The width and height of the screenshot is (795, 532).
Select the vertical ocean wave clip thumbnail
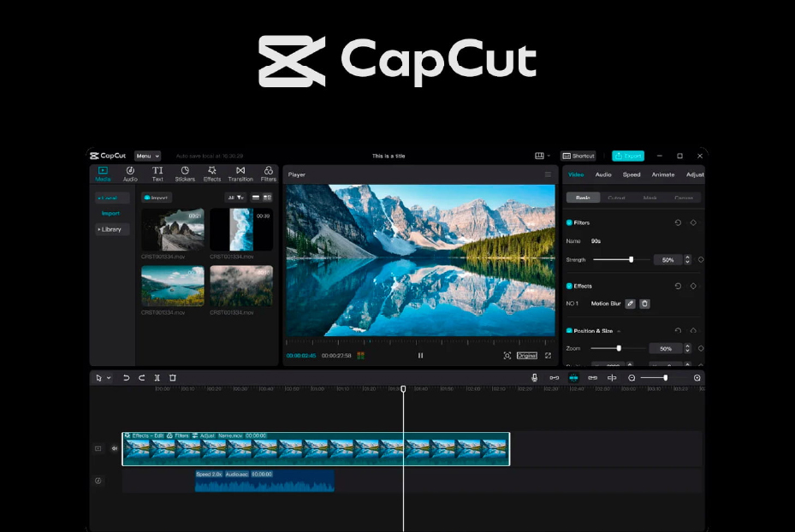coord(241,229)
